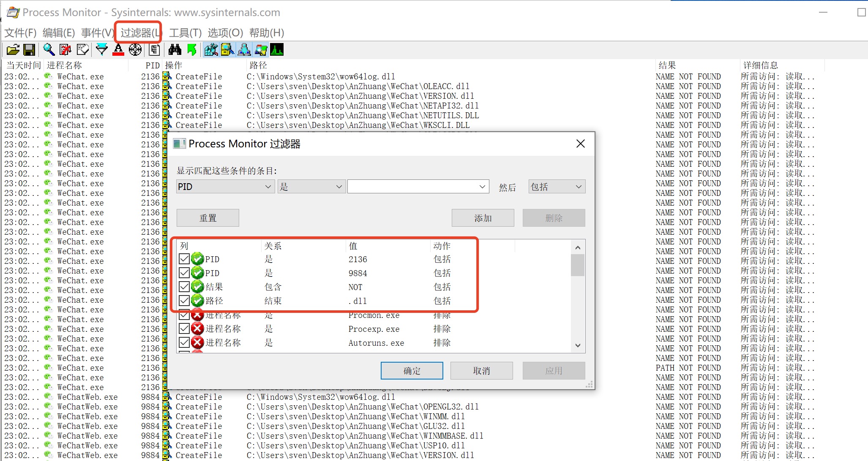Click green check icon of 路径 .dll filter
This screenshot has height=461, width=868.
tap(197, 301)
